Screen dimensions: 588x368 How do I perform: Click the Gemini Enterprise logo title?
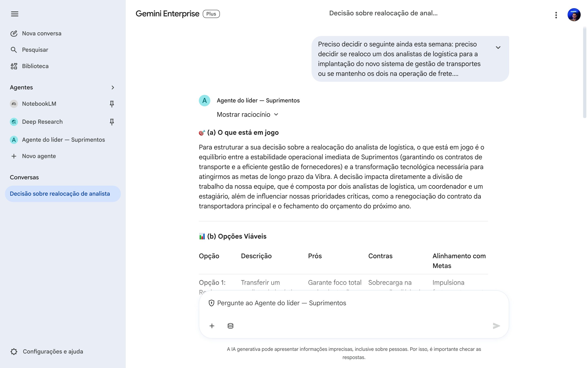[167, 14]
